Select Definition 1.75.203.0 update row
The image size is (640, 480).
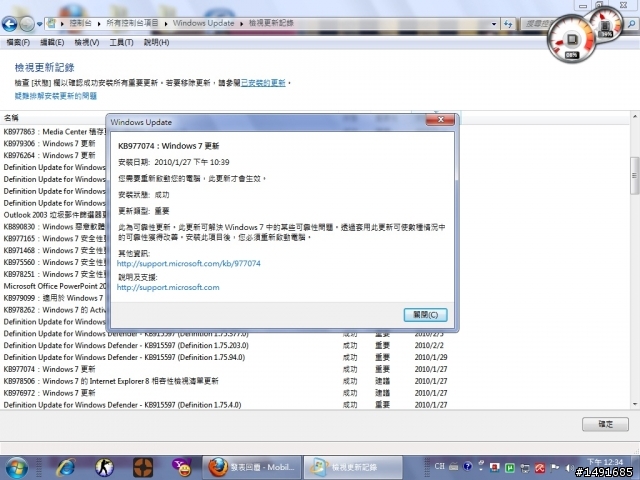pos(226,345)
